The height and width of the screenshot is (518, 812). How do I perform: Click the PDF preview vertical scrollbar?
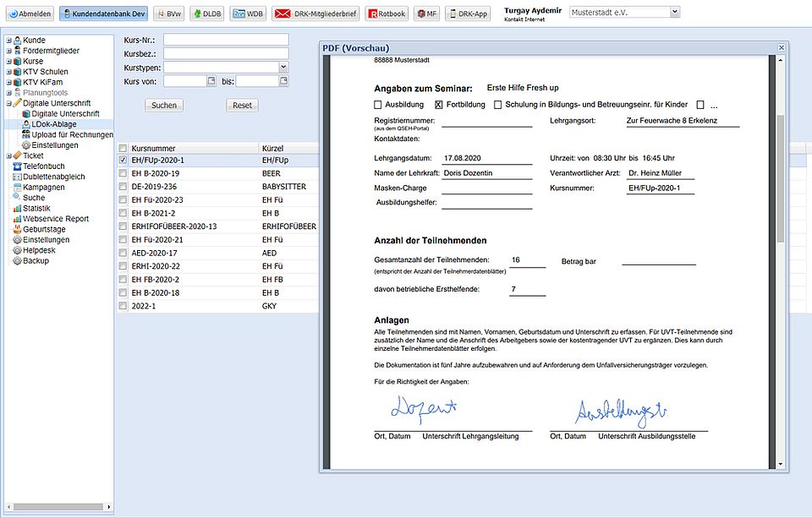tap(781, 177)
